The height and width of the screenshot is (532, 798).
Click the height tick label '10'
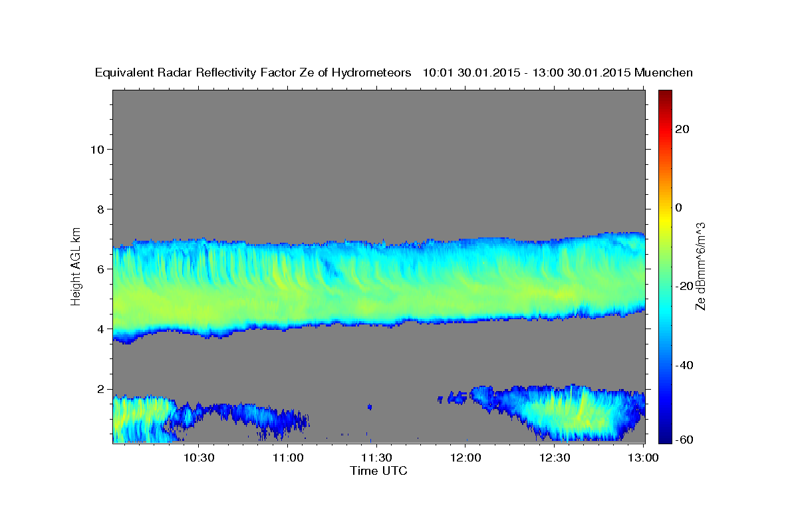click(96, 149)
